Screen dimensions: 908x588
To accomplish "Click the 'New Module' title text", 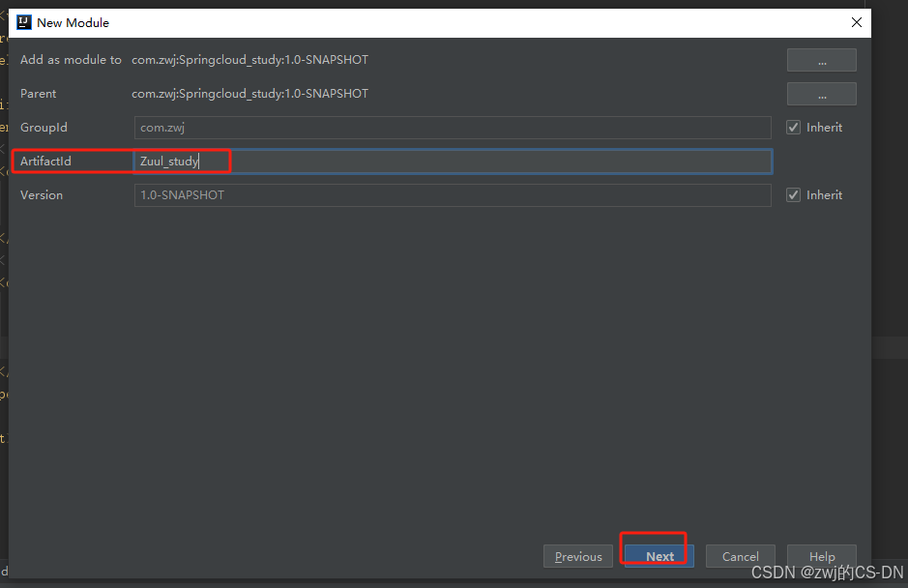I will pyautogui.click(x=73, y=22).
